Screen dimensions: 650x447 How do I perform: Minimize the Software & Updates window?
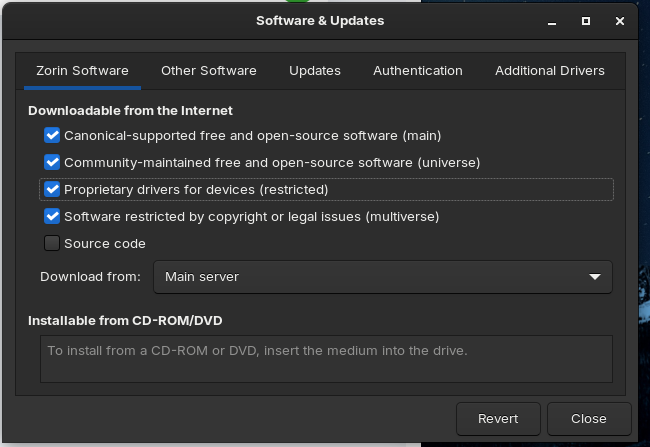[554, 21]
